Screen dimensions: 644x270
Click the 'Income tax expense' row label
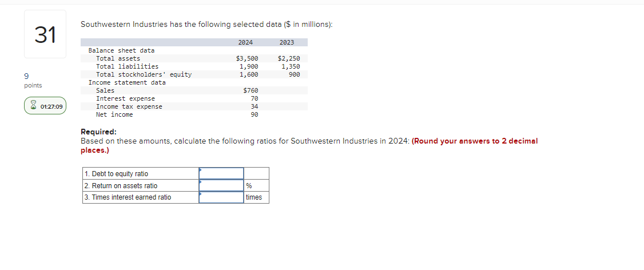click(129, 106)
